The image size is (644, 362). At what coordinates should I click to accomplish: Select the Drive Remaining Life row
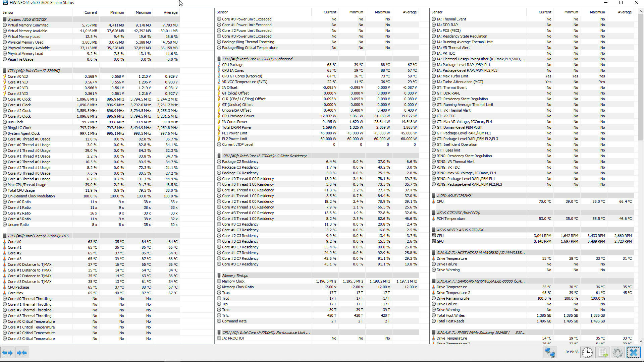(532, 298)
